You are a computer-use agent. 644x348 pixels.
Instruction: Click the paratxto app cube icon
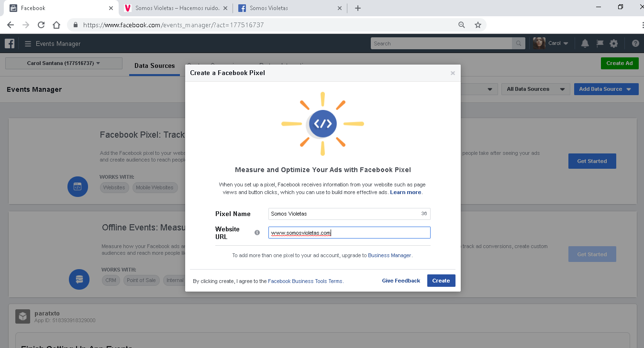(x=22, y=316)
